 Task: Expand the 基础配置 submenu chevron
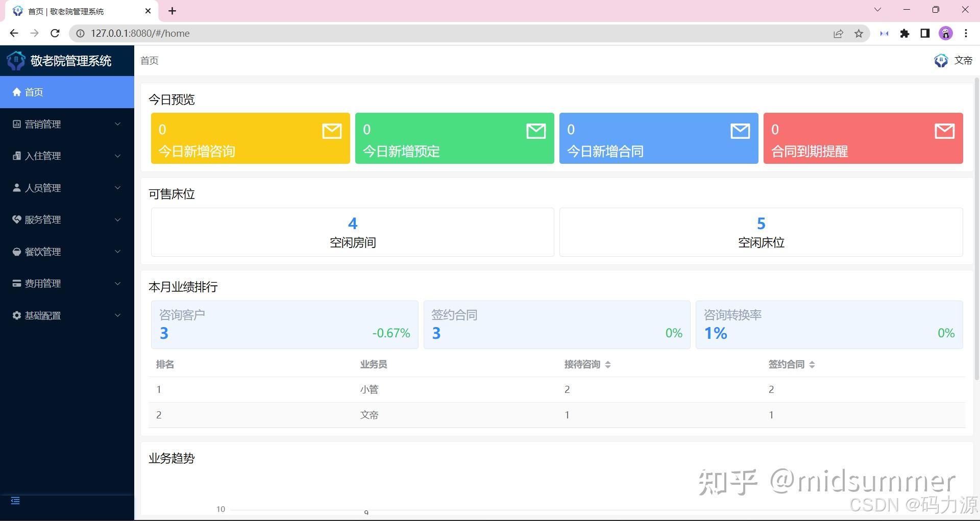(x=118, y=315)
